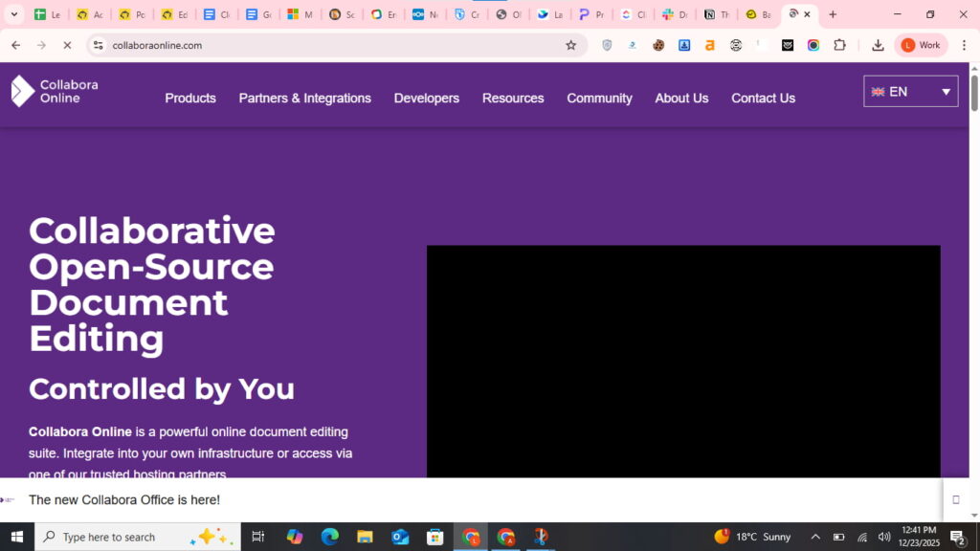
Task: Expand the tab search dropdown arrow
Action: point(13,14)
